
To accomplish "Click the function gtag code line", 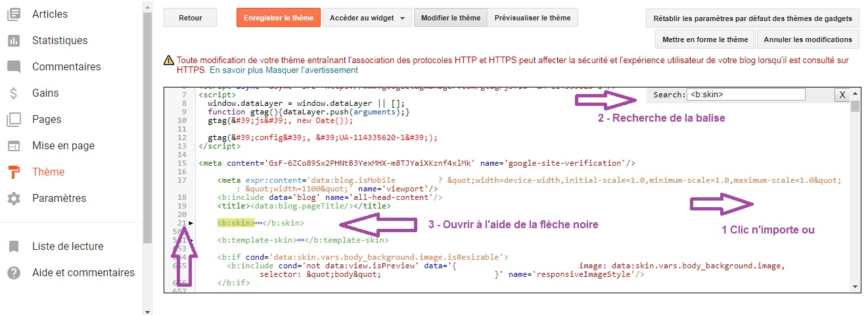I will (x=309, y=112).
